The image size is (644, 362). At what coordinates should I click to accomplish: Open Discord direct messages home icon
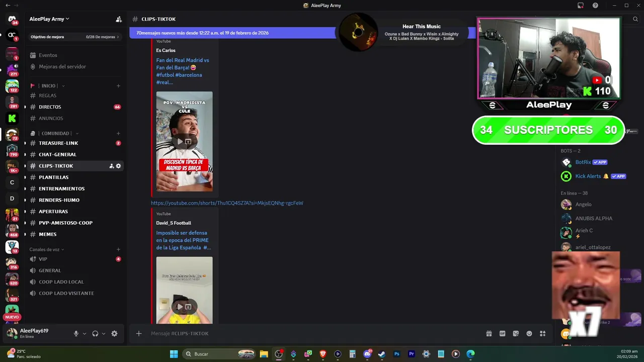[x=12, y=20]
